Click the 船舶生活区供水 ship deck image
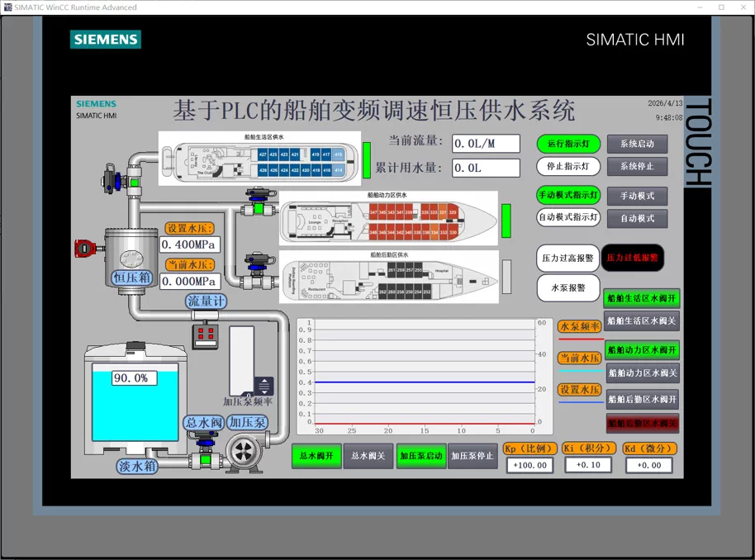The image size is (755, 560). tap(259, 159)
